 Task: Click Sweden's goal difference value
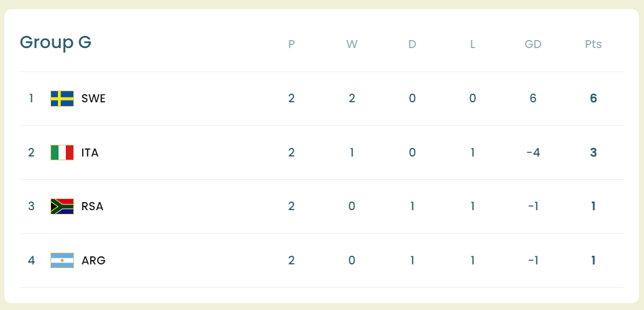point(533,99)
